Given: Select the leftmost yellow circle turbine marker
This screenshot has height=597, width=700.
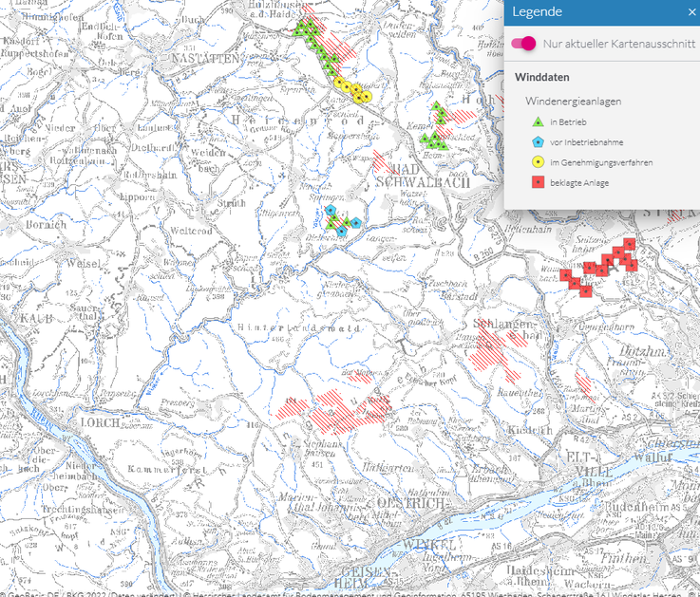Looking at the screenshot, I should click(x=339, y=83).
